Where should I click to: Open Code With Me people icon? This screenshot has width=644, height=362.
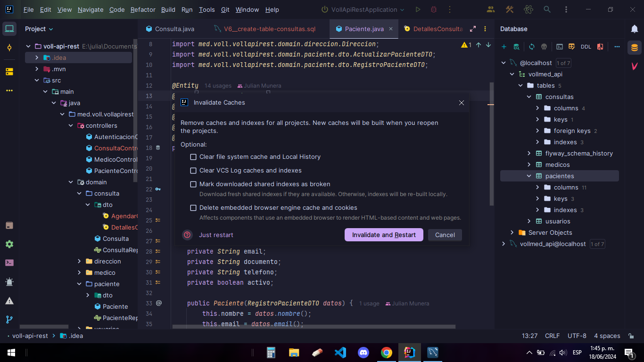click(x=491, y=9)
